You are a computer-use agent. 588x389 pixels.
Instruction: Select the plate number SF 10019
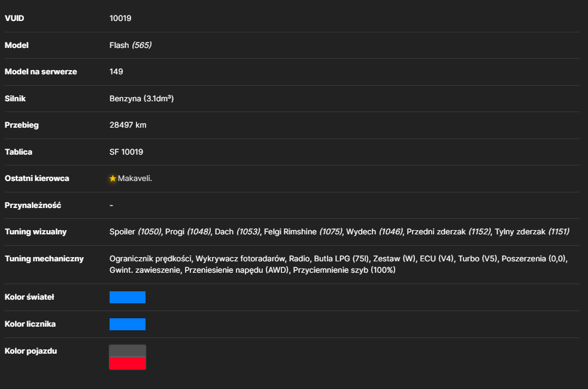pyautogui.click(x=126, y=152)
